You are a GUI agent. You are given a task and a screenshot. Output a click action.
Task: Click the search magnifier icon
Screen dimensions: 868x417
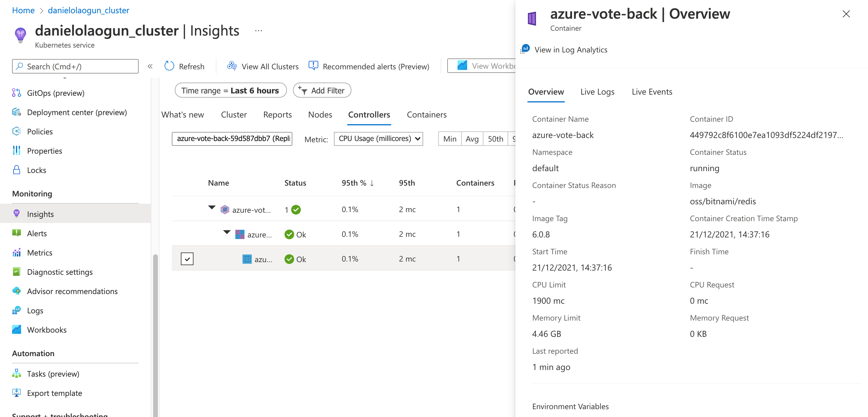[20, 66]
